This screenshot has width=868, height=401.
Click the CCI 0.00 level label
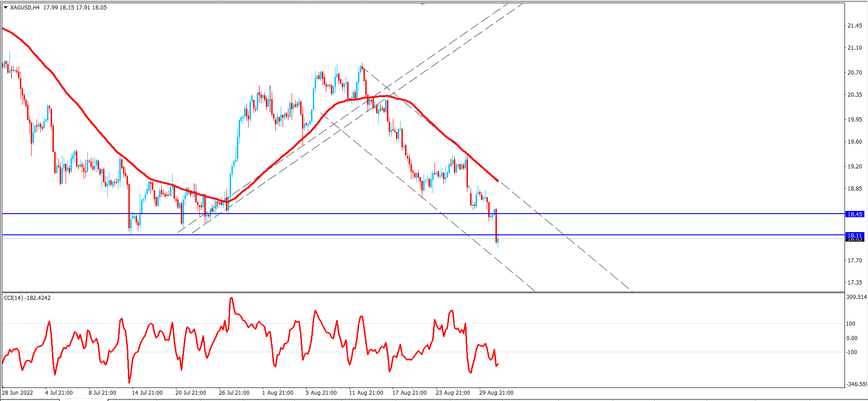click(852, 338)
